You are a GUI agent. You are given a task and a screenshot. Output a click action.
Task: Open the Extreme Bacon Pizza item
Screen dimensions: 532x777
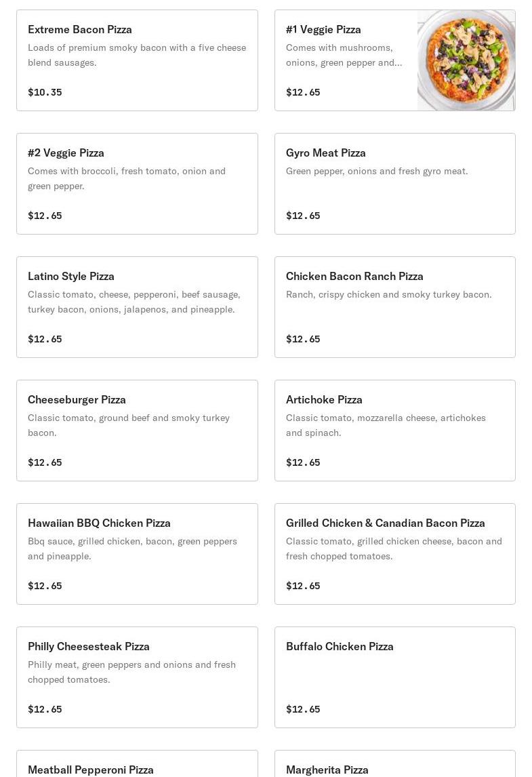[x=137, y=60]
